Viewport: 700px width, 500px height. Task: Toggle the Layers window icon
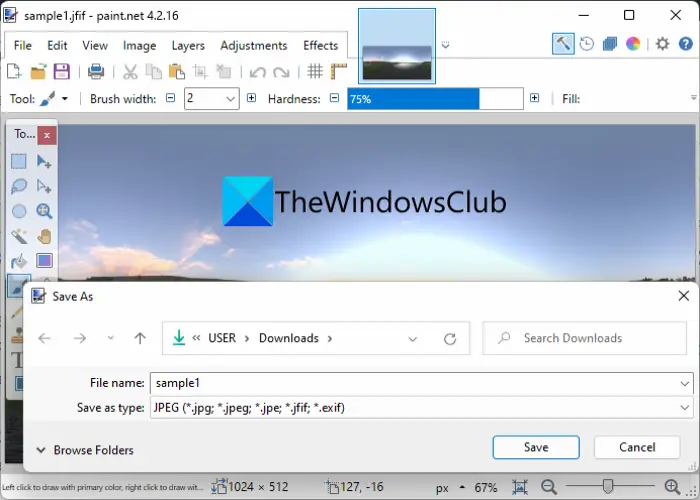click(610, 44)
